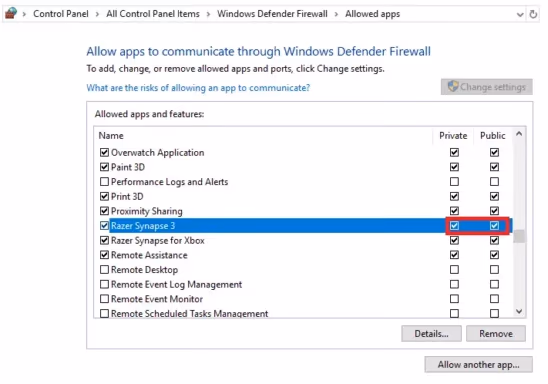This screenshot has width=548, height=384.
Task: Open the address bar history dropdown
Action: [520, 15]
